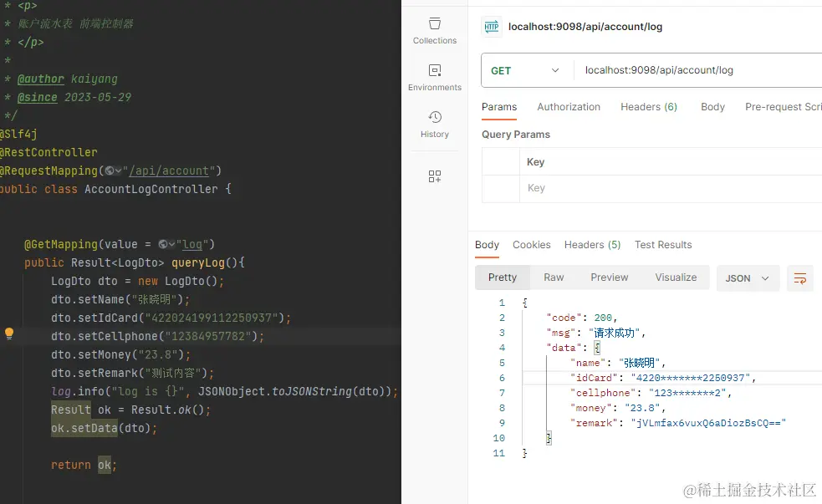Click the ok.setData(dto) line
The width and height of the screenshot is (822, 504).
[104, 428]
